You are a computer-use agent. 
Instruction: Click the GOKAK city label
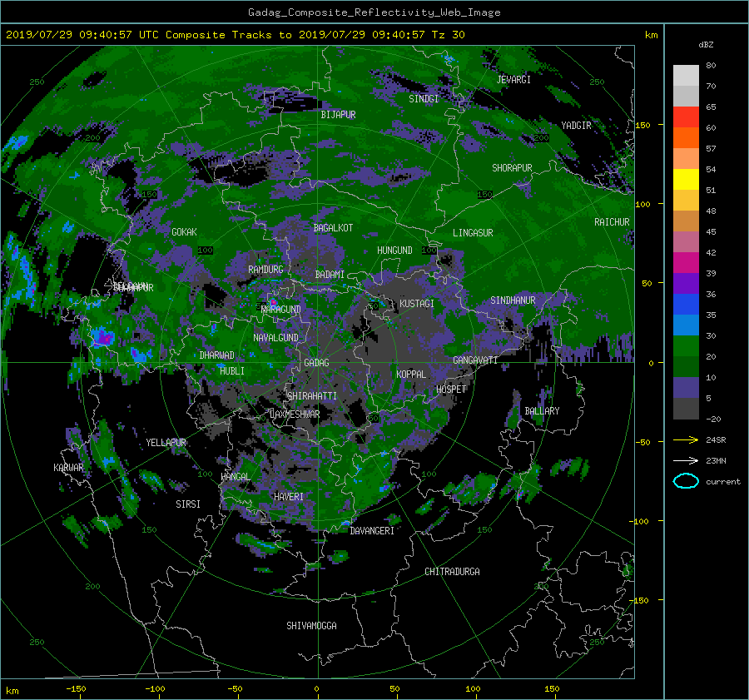(184, 232)
